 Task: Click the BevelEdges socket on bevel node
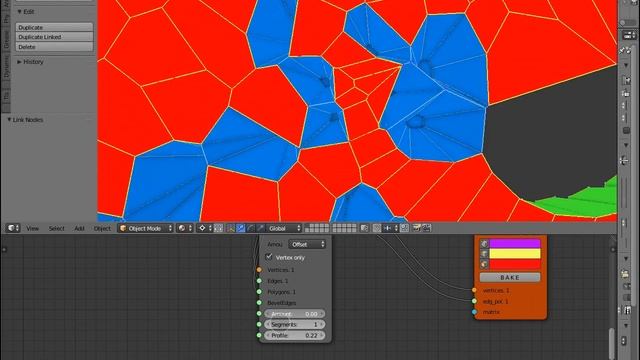[x=259, y=303]
